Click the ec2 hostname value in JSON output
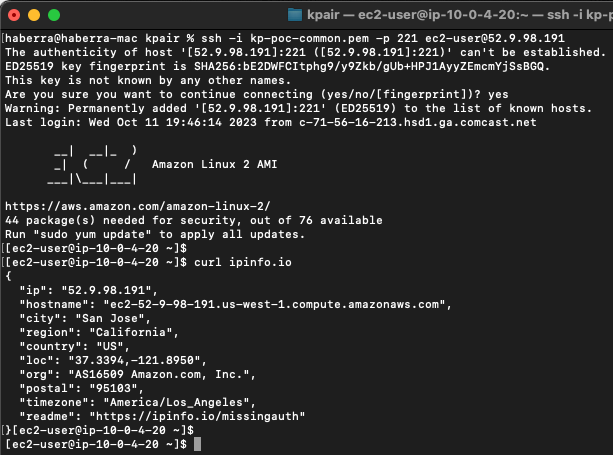The height and width of the screenshot is (455, 613). point(274,304)
